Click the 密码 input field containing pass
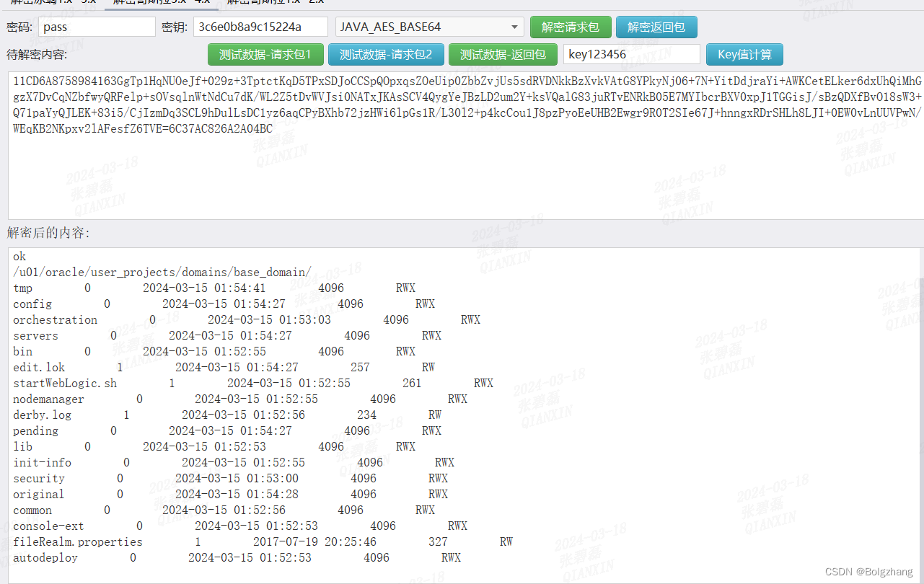The image size is (924, 584). pyautogui.click(x=97, y=27)
